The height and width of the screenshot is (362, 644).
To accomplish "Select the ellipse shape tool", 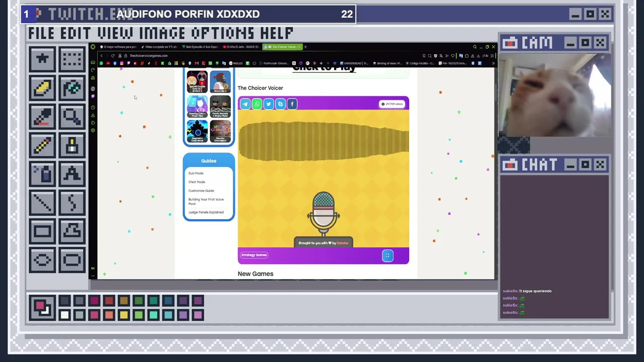I will point(42,260).
